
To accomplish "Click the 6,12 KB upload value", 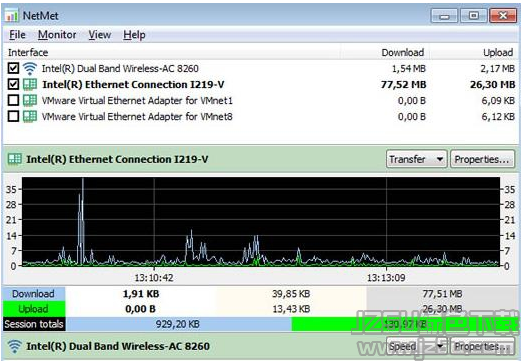I will (x=498, y=117).
